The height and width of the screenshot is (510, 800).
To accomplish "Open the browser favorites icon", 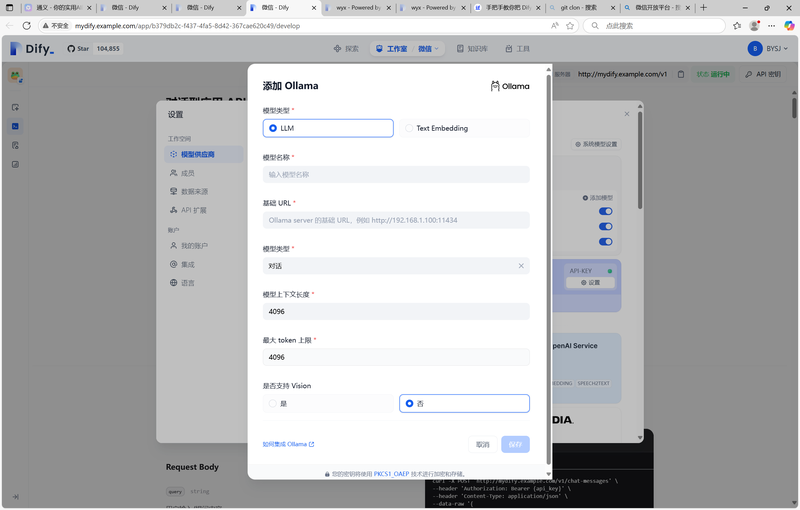I will coord(737,26).
